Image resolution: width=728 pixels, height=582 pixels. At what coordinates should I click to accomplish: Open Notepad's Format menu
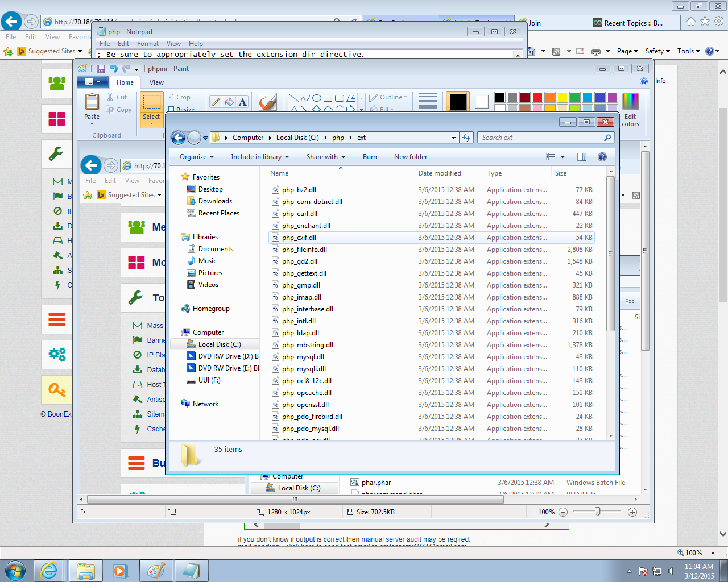tap(148, 44)
